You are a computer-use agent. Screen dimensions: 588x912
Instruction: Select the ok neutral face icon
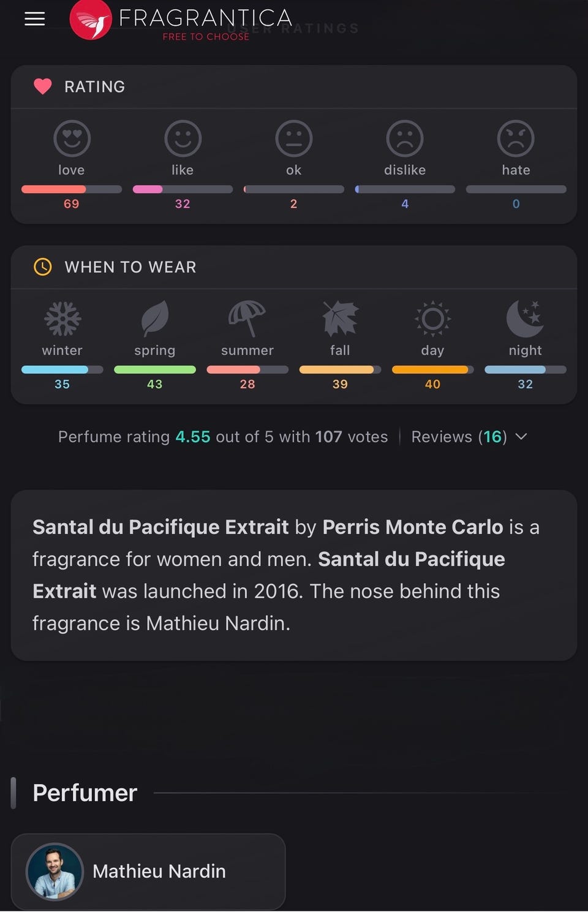294,138
